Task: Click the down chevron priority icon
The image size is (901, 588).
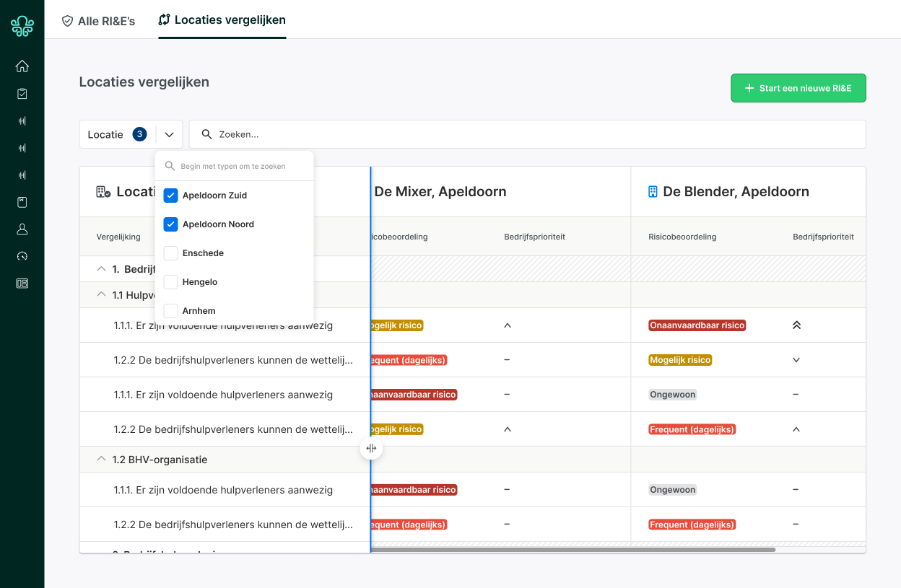Action: tap(796, 359)
